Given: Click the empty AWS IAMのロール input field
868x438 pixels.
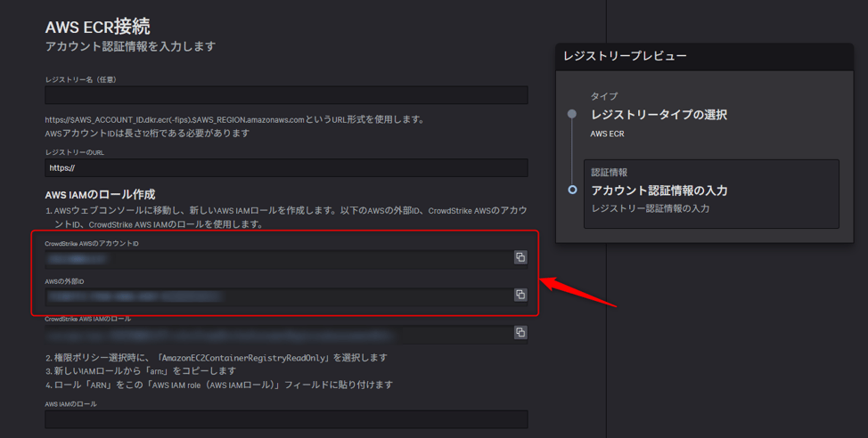Looking at the screenshot, I should [286, 419].
